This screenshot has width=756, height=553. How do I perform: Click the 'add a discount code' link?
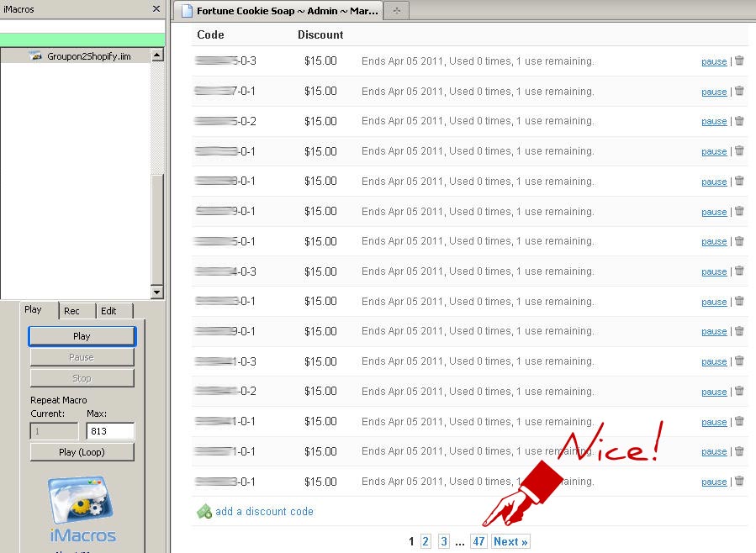pos(264,511)
